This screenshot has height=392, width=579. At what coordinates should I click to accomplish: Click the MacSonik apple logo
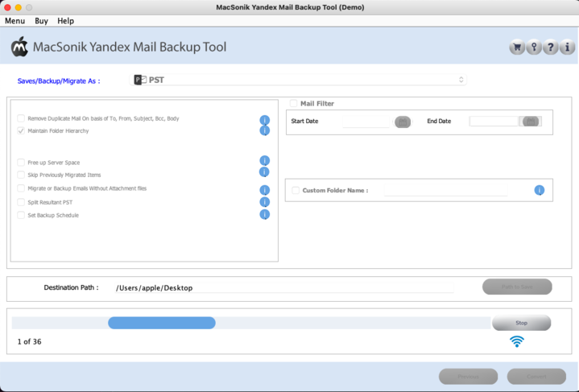tap(19, 47)
